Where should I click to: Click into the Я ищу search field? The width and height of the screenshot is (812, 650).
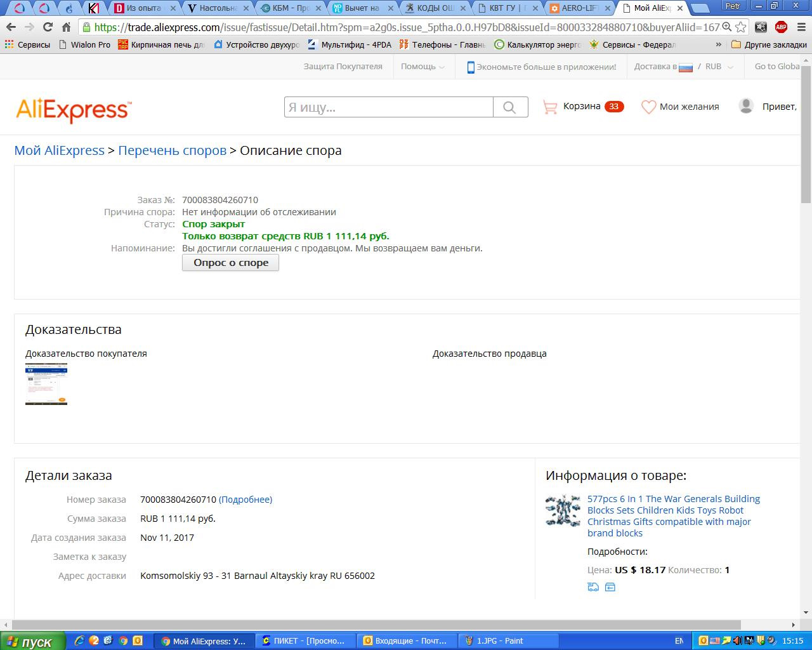click(x=389, y=107)
